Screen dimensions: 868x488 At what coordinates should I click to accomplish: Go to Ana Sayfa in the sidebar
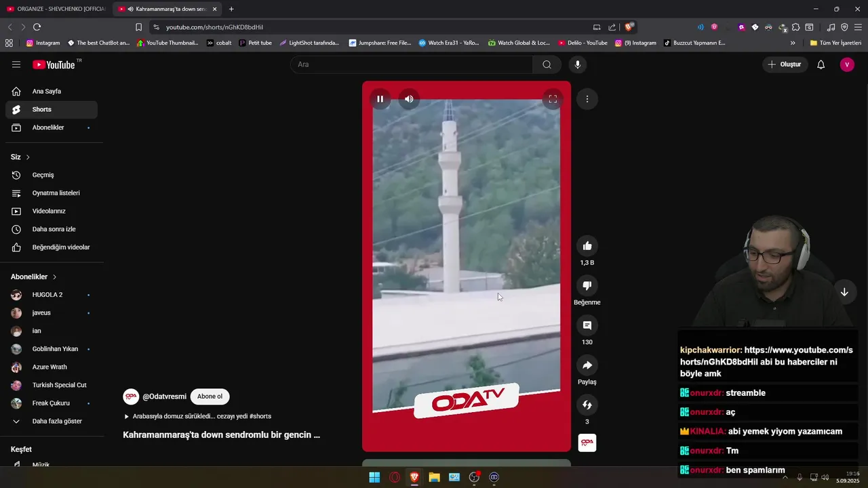click(52, 91)
